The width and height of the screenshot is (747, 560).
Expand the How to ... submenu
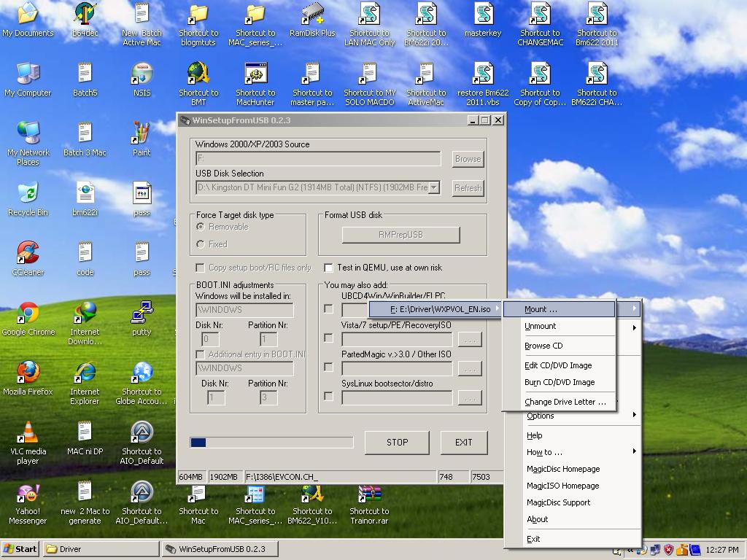(573, 452)
